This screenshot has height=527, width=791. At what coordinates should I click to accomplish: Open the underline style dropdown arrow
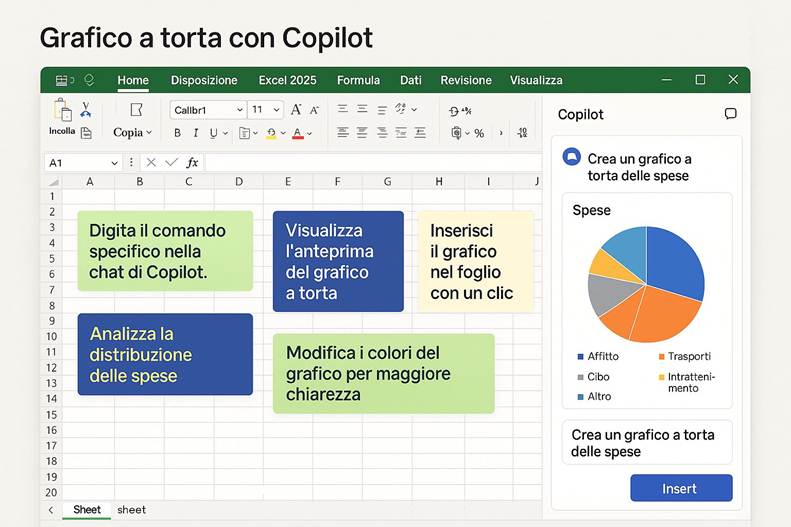[x=225, y=133]
